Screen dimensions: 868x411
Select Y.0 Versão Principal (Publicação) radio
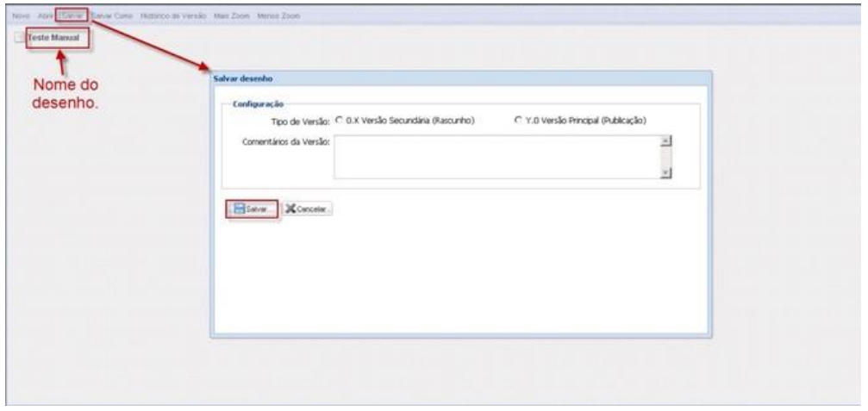[518, 120]
